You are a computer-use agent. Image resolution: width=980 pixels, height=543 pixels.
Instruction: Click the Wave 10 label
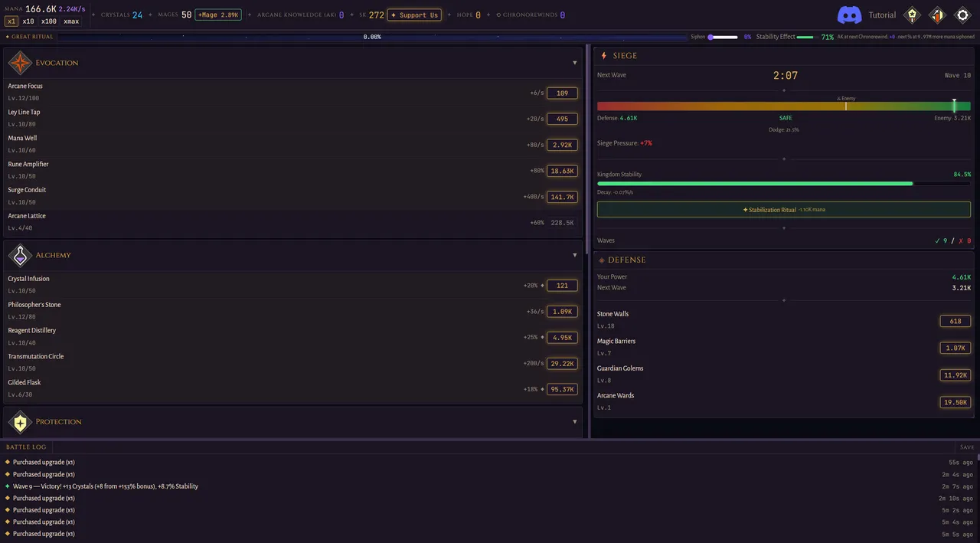[958, 76]
